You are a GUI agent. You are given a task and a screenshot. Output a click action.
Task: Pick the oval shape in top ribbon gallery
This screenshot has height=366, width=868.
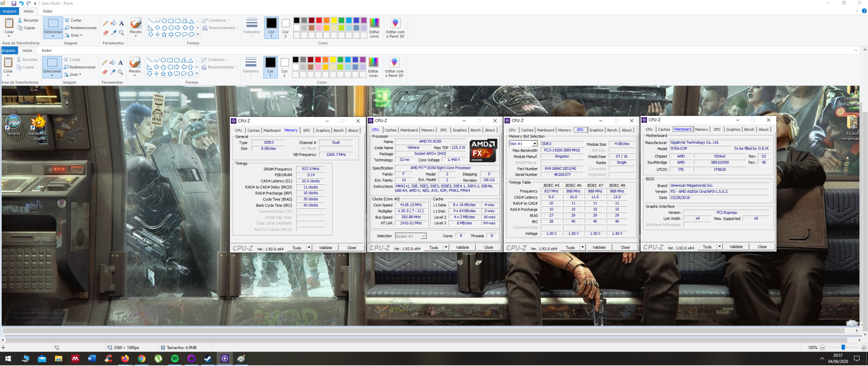click(164, 21)
